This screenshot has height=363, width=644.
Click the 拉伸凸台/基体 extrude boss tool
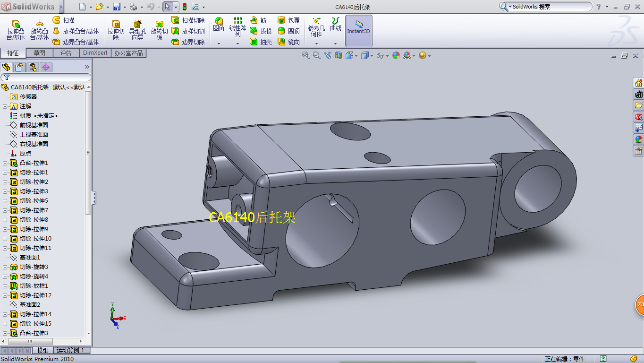[x=16, y=30]
